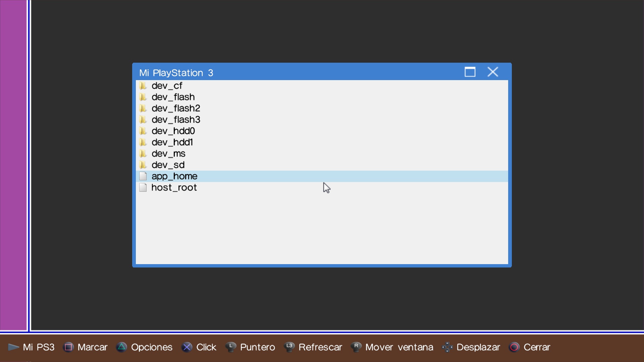Click the dev_flash folder icon
The image size is (644, 362).
(x=143, y=97)
